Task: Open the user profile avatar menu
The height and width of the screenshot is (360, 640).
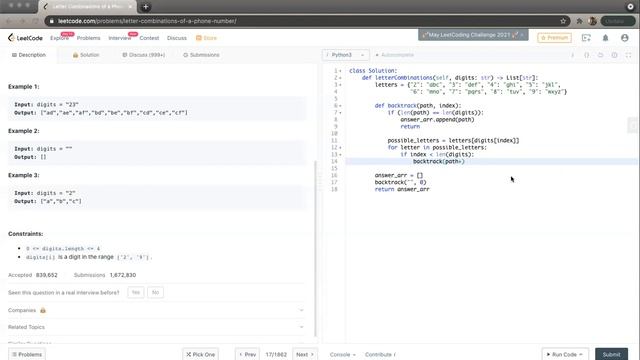Action: [624, 38]
